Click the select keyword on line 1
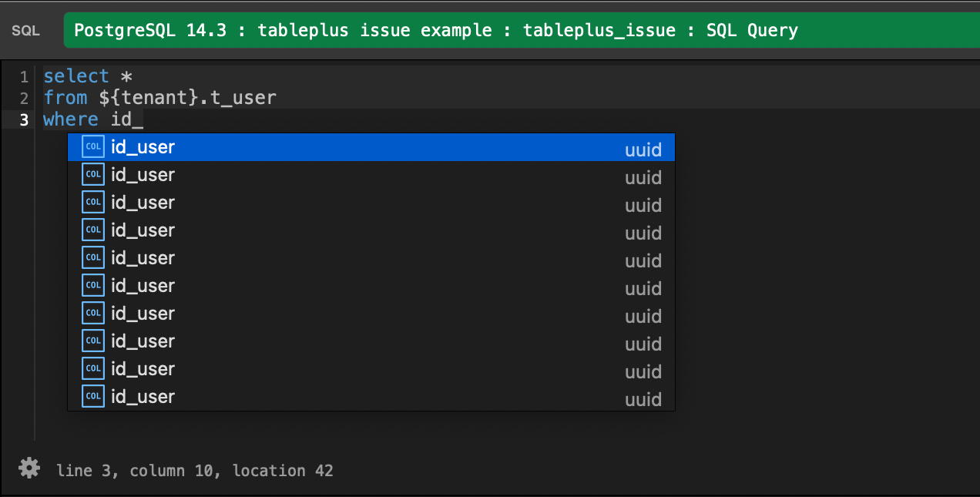Screen dimensions: 980x497 [76, 76]
